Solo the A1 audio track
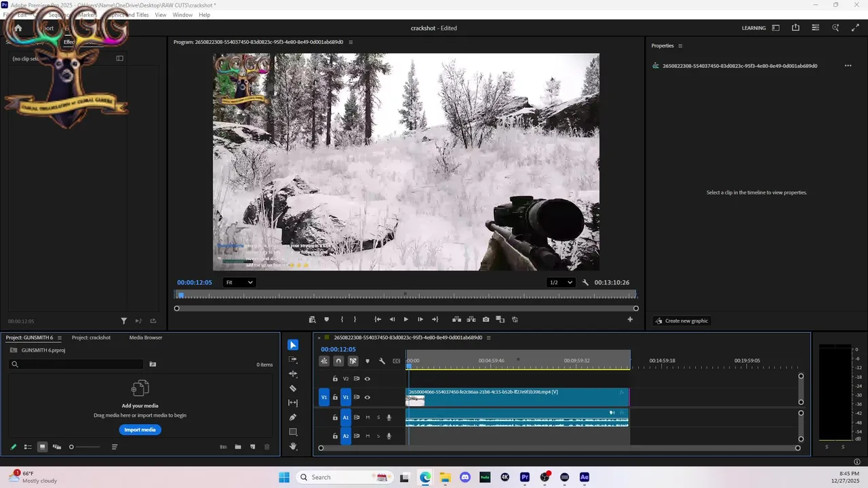This screenshot has height=488, width=868. tap(378, 418)
